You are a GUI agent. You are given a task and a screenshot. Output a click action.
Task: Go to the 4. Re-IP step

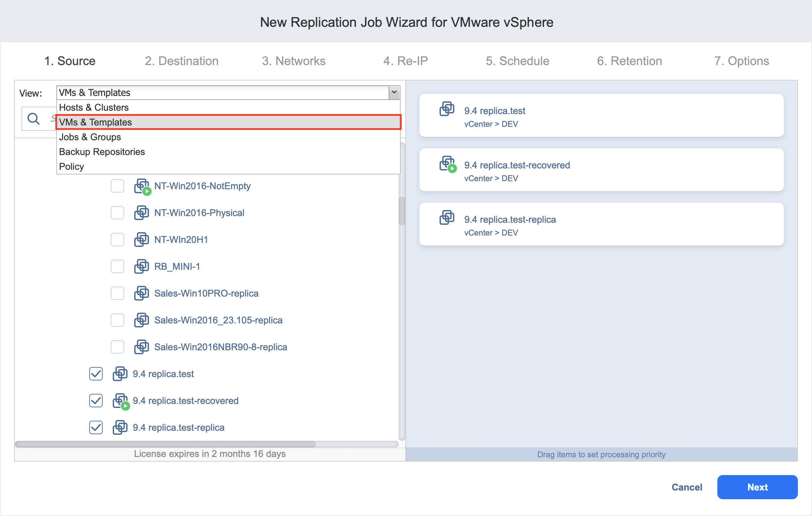[405, 61]
